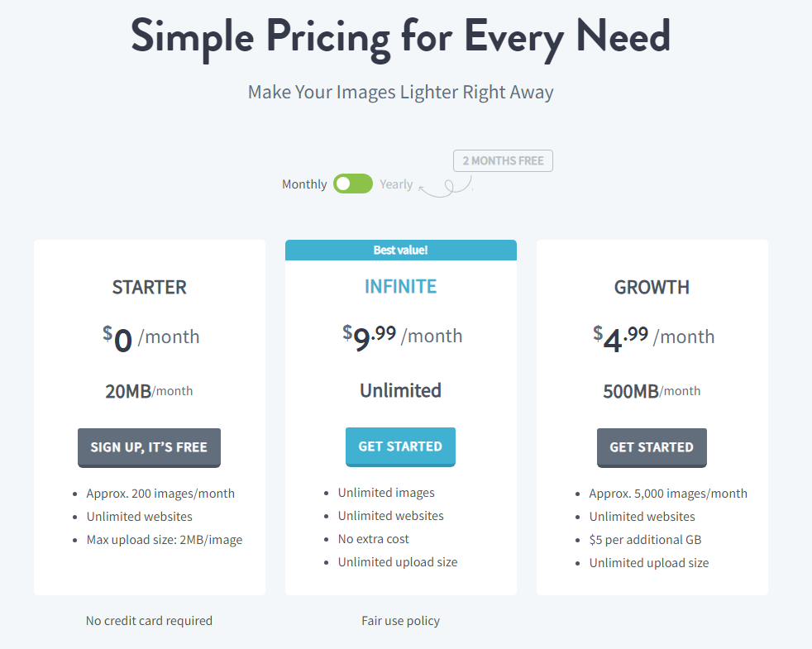Viewport: 812px width, 649px height.
Task: Select the STARTER plan heading
Action: [149, 288]
